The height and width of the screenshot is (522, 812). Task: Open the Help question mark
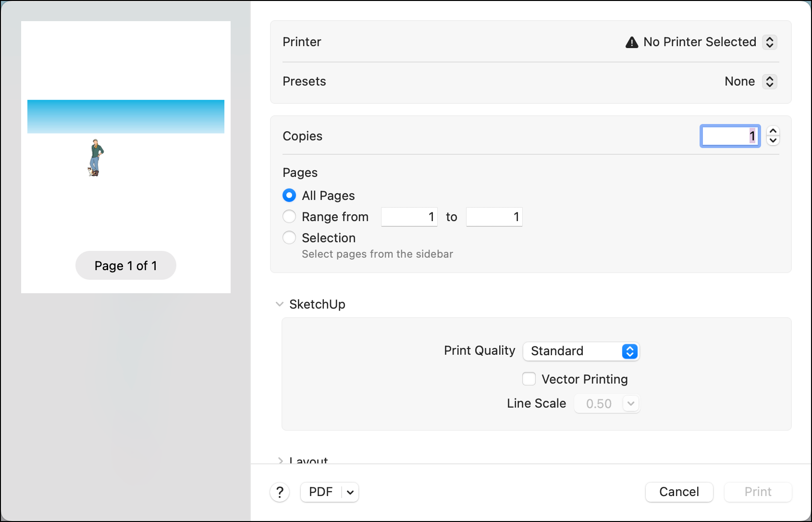(x=280, y=492)
